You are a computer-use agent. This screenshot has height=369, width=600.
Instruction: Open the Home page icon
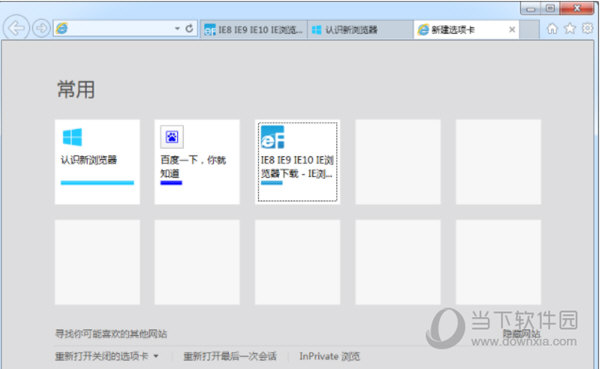552,28
